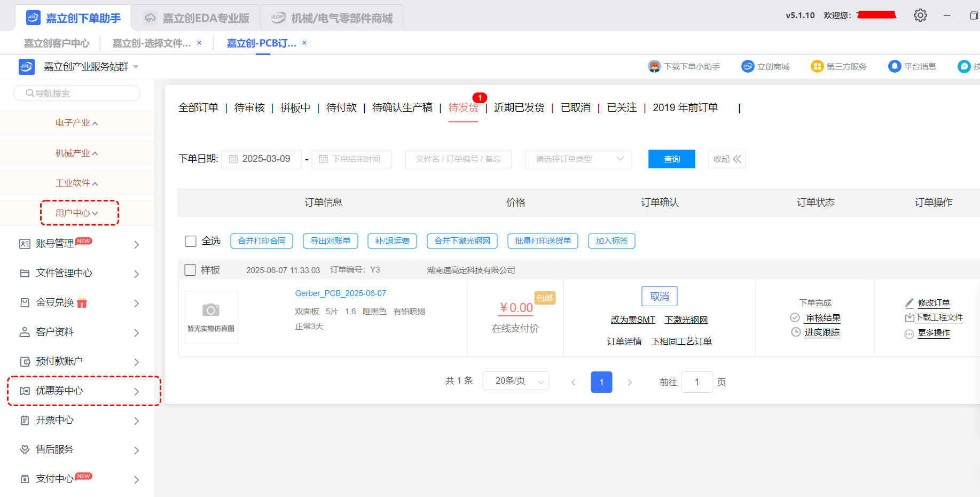The width and height of the screenshot is (980, 497).
Task: Open the 请选择订单类型 dropdown
Action: [x=578, y=159]
